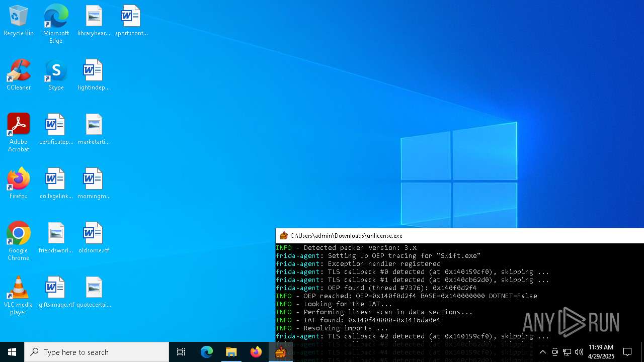Open File Explorer from the taskbar
644x362 pixels.
click(x=231, y=352)
